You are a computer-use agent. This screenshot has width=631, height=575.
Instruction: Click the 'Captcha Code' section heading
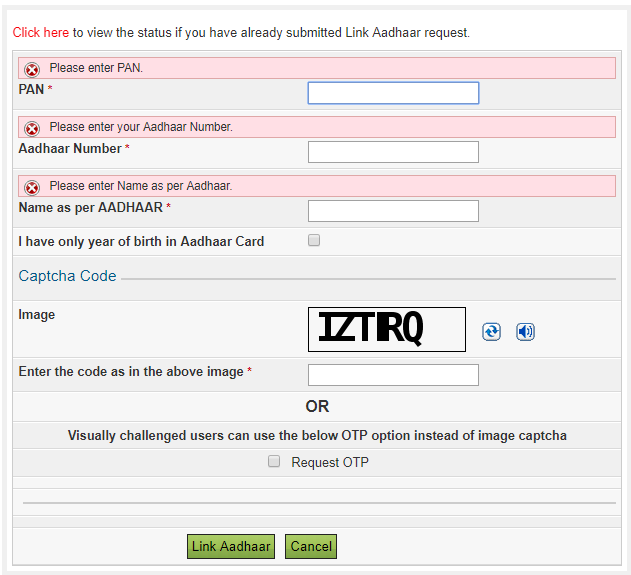(68, 276)
